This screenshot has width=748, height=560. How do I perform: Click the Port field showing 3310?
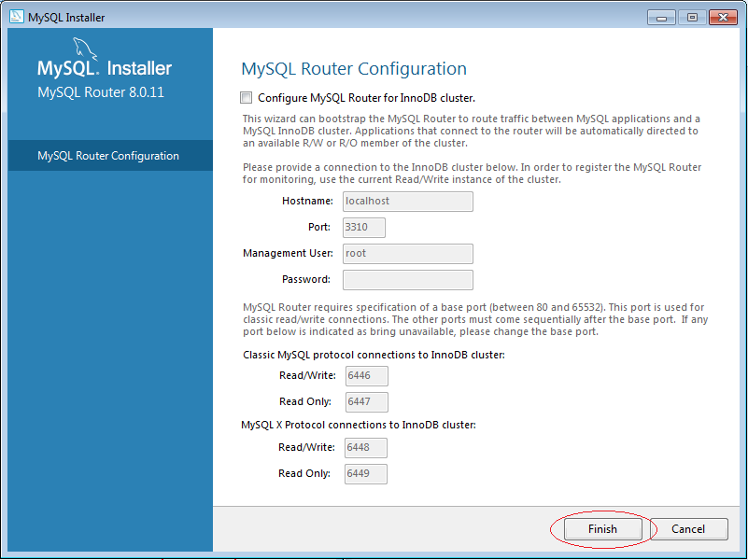364,228
